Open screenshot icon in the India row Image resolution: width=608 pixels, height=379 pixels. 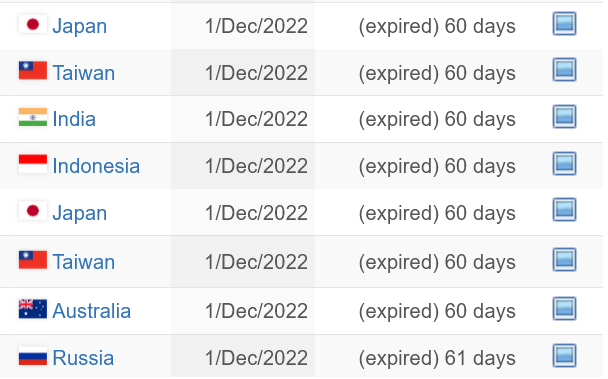coord(564,116)
